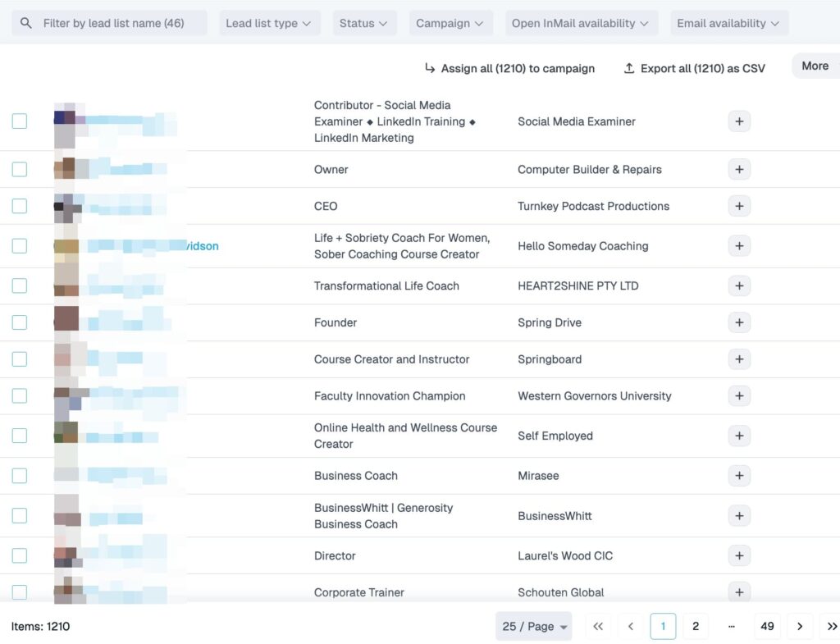
Task: Click the 'Transformational Life Coach' title text
Action: click(386, 286)
